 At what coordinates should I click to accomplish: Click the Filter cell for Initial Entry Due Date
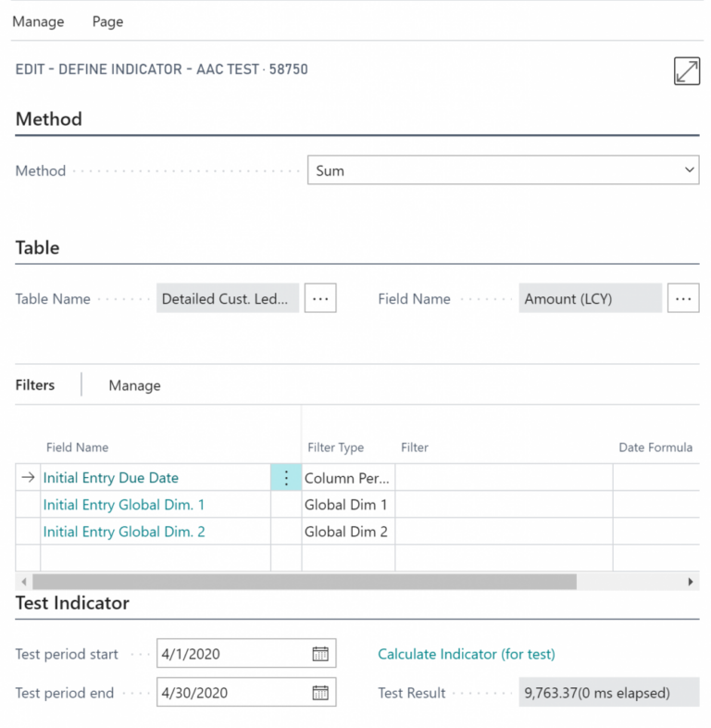coord(504,477)
